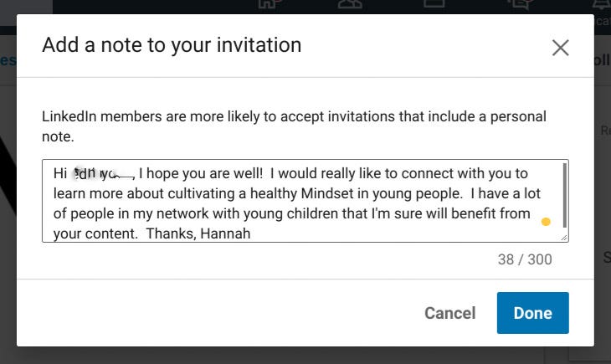Click the yellow dot indicator in the note box
611x364 pixels.
click(x=546, y=222)
